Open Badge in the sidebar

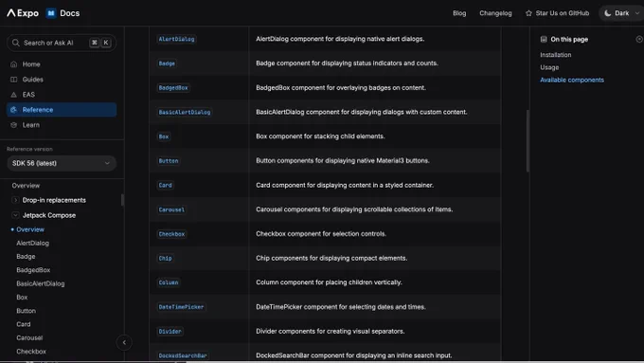pyautogui.click(x=26, y=257)
